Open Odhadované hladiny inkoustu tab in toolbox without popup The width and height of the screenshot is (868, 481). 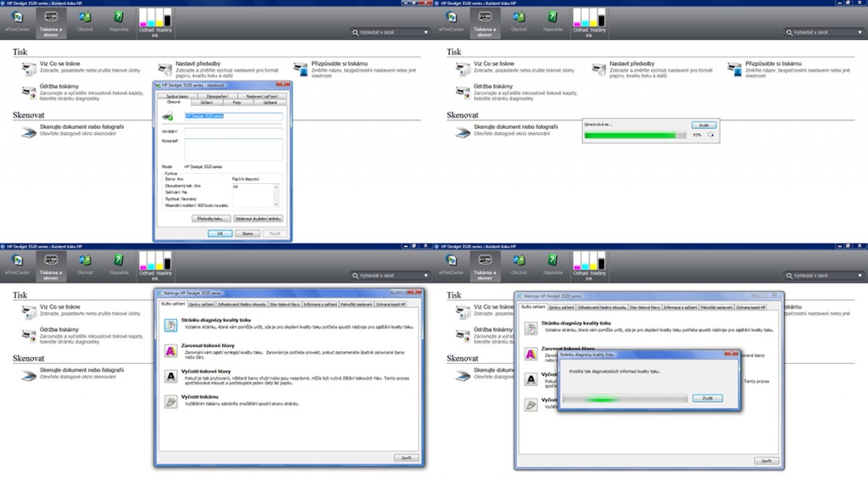pyautogui.click(x=242, y=305)
